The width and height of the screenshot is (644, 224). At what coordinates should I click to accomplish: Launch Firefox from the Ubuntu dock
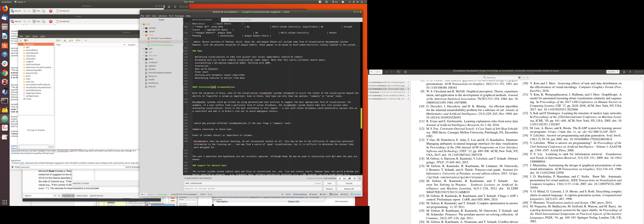tap(5, 9)
